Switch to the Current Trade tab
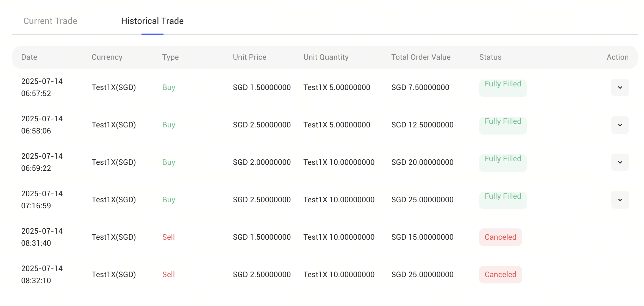 [x=50, y=21]
